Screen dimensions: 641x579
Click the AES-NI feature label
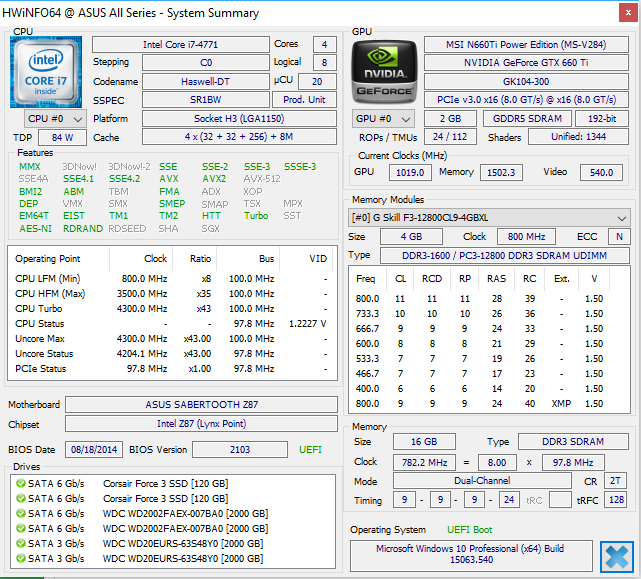[35, 229]
